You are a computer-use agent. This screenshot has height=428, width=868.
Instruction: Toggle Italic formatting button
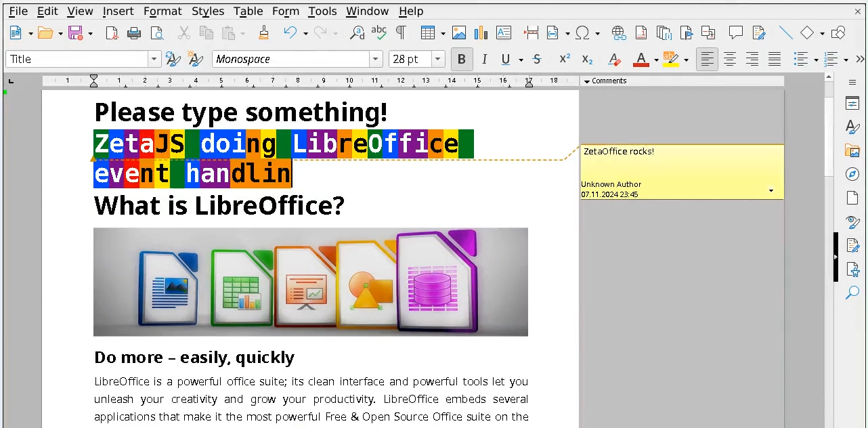(x=484, y=60)
